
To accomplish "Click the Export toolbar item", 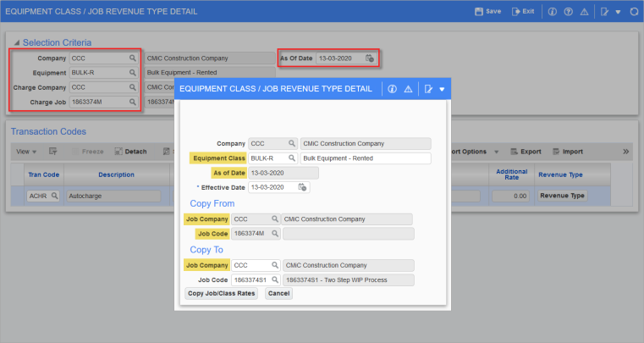I will point(525,152).
